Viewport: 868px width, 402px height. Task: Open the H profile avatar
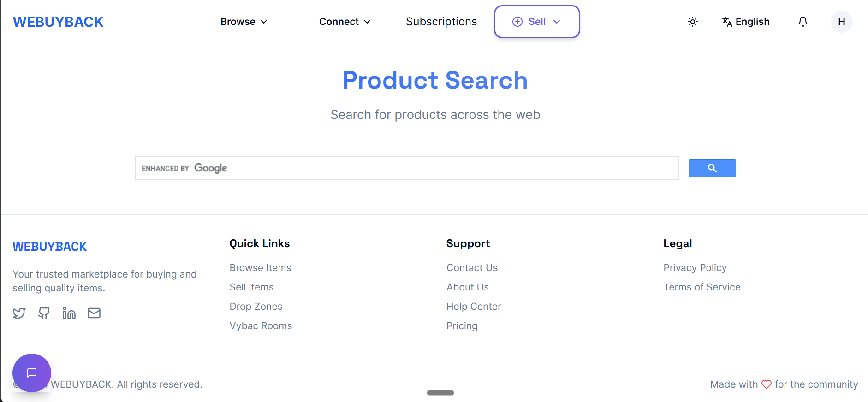[841, 21]
